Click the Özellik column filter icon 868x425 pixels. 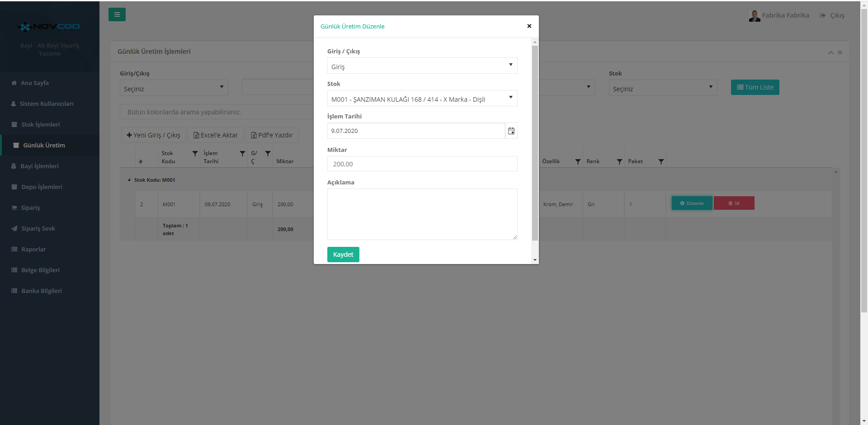tap(578, 161)
